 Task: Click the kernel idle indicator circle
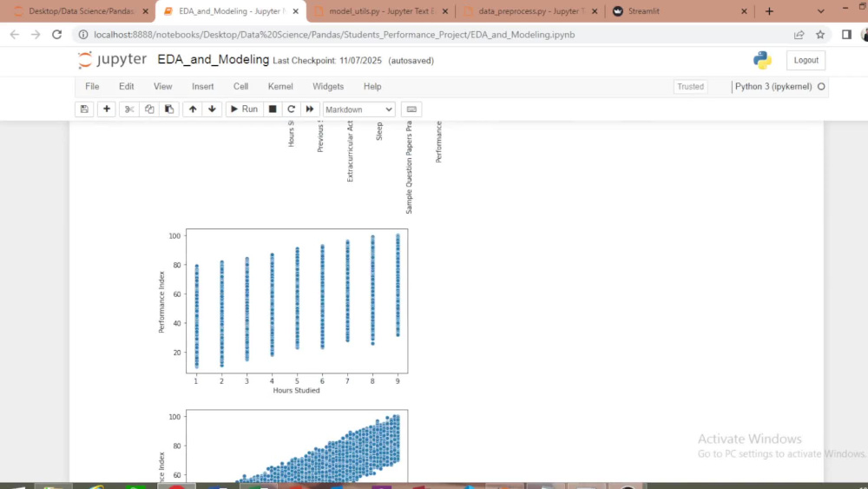(x=821, y=86)
